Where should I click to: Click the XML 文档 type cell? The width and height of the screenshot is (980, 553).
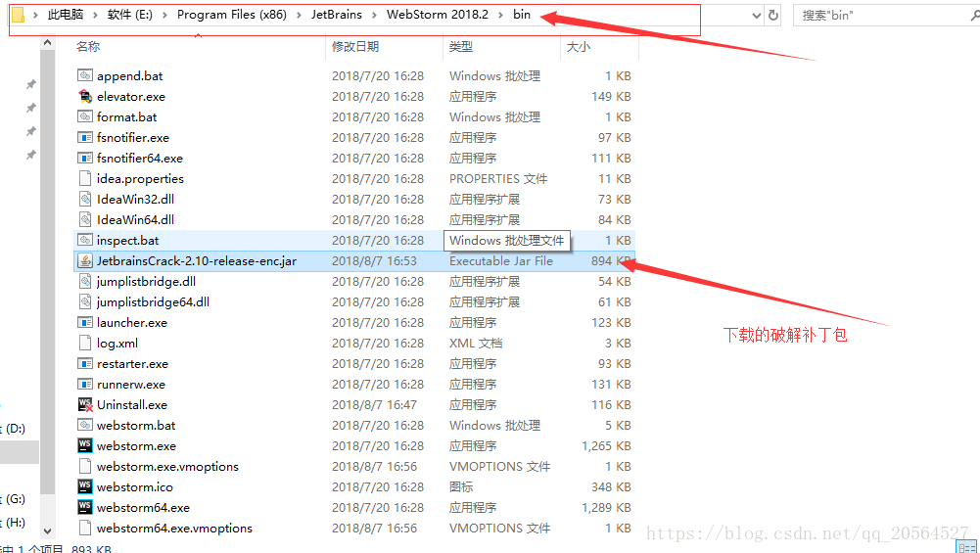click(x=476, y=343)
